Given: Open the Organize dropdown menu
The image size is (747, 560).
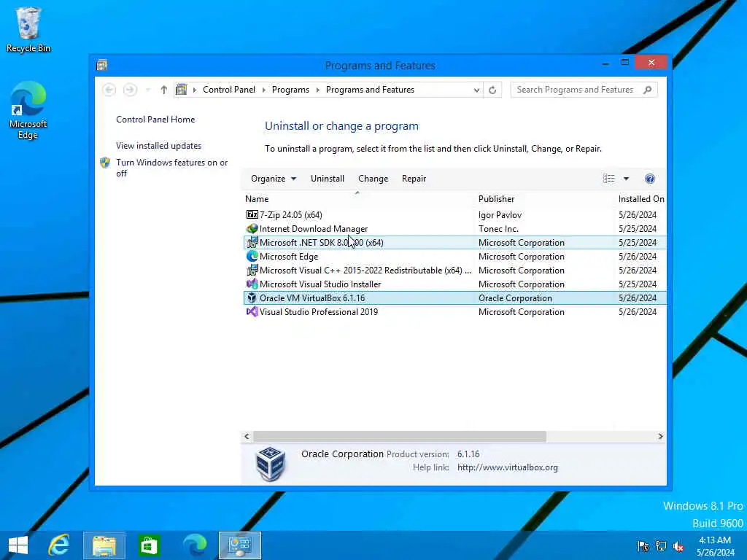Looking at the screenshot, I should (274, 179).
